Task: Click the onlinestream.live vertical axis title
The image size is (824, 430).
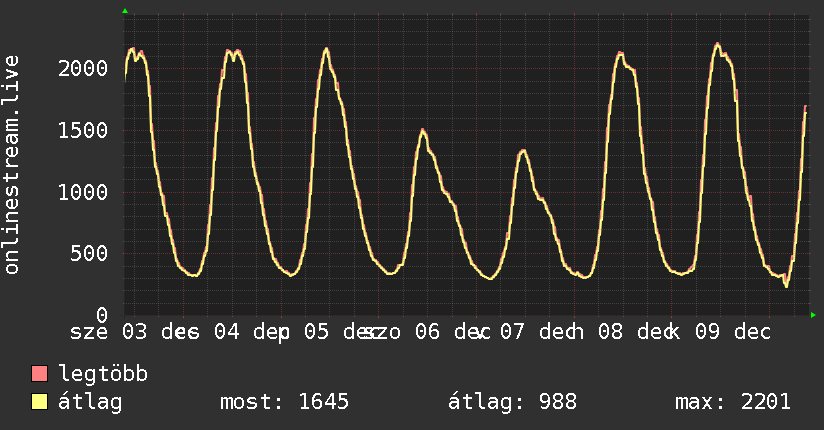Action: point(12,165)
